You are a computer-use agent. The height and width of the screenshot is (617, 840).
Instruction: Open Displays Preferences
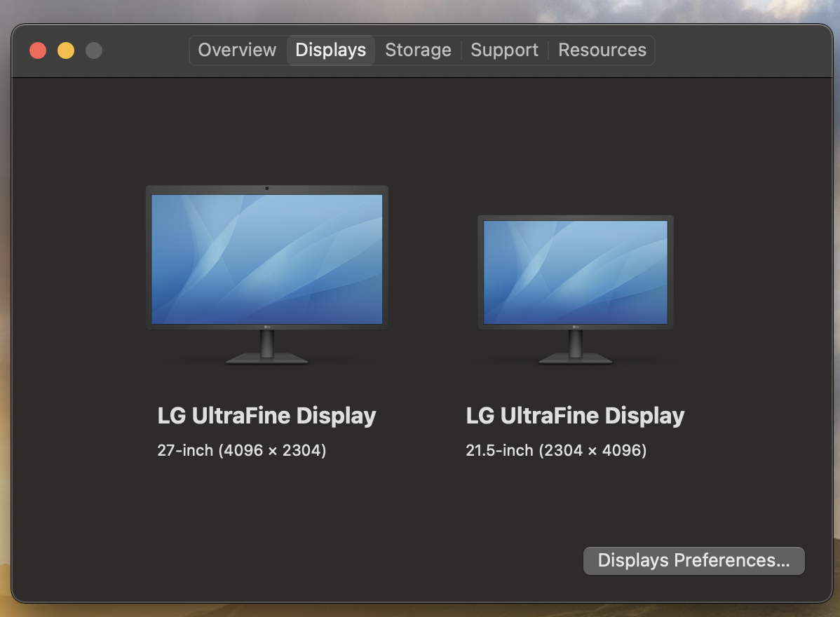tap(693, 561)
